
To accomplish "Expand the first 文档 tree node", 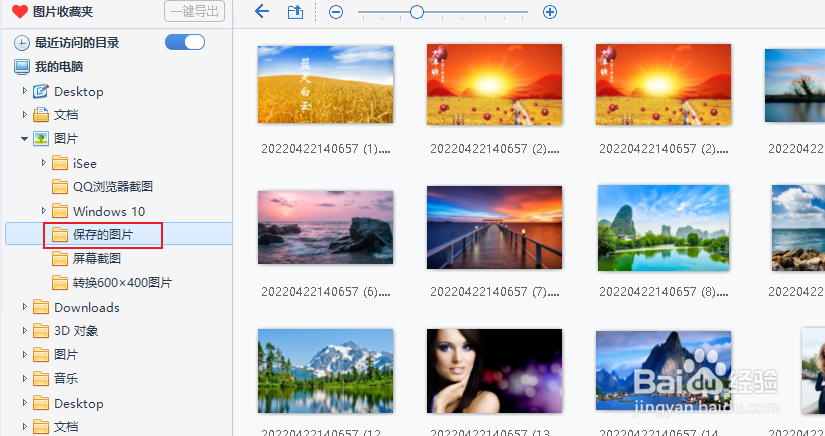I will (x=24, y=114).
